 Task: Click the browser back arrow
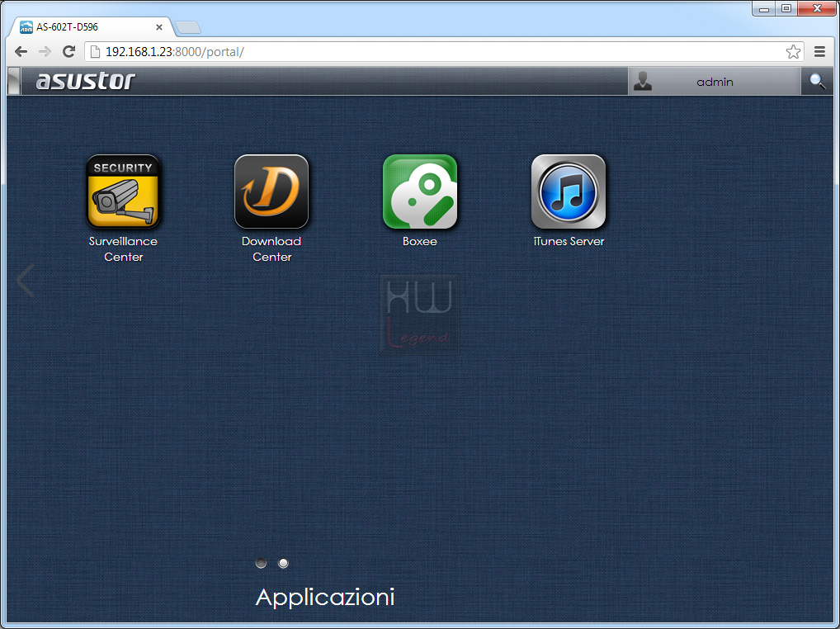pos(21,51)
